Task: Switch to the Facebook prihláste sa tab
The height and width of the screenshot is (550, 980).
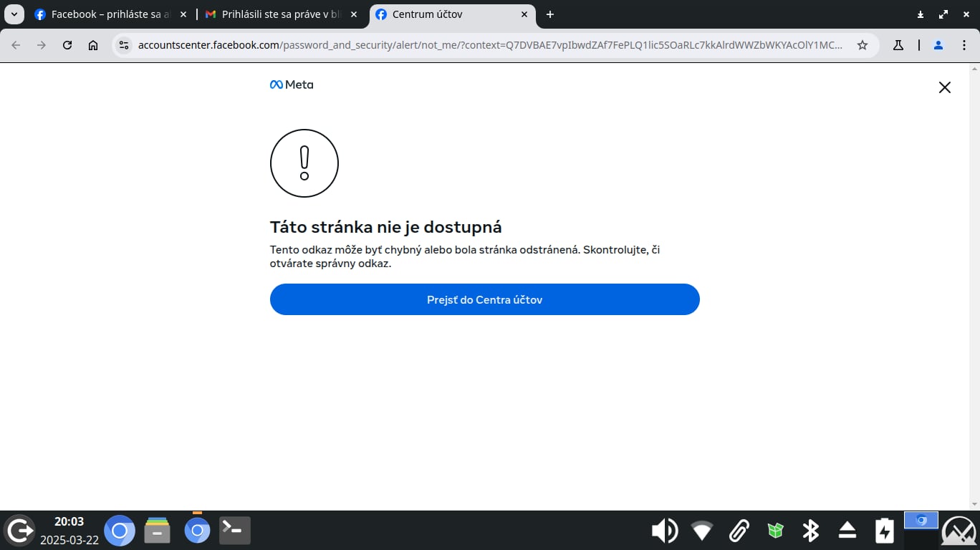Action: (x=107, y=14)
